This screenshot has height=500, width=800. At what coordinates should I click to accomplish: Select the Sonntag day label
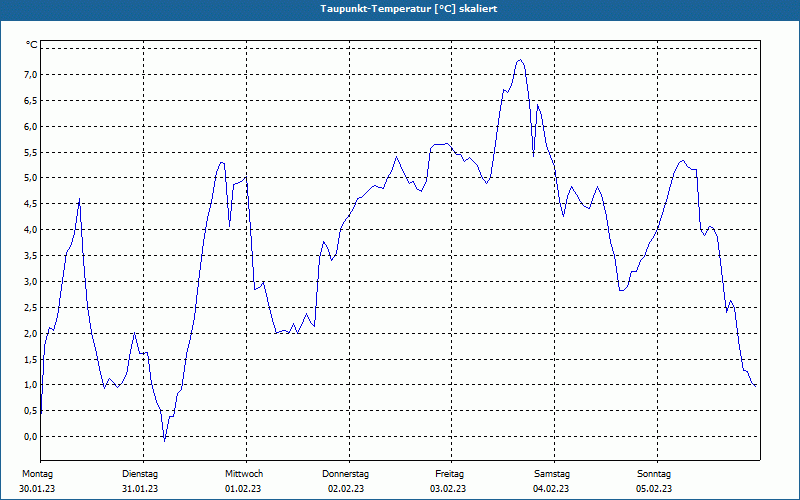(x=654, y=474)
